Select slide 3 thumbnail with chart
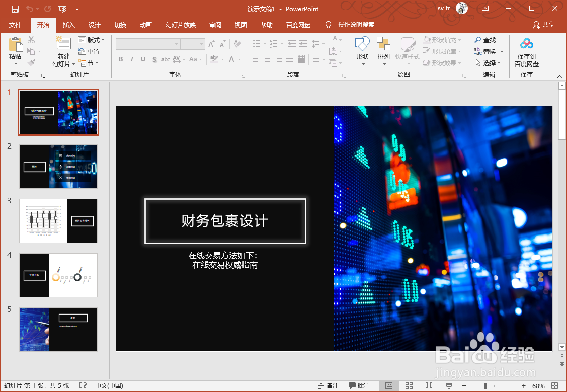The image size is (567, 392). 58,220
